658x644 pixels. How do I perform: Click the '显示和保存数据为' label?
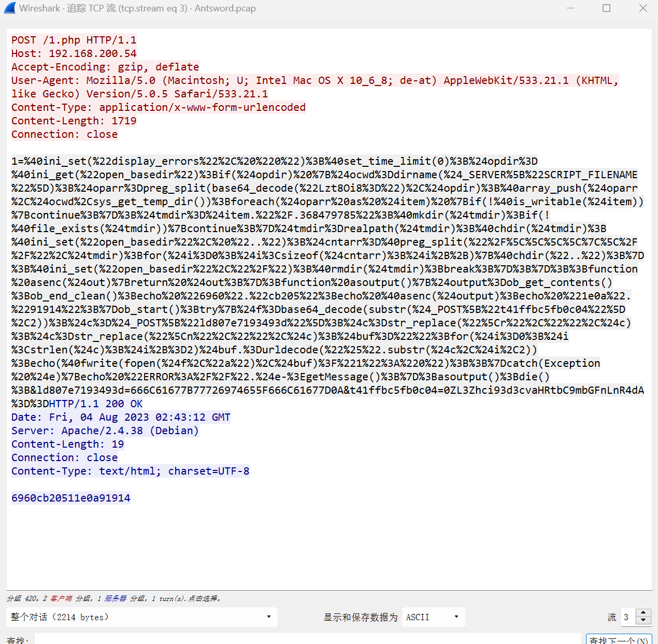click(361, 617)
